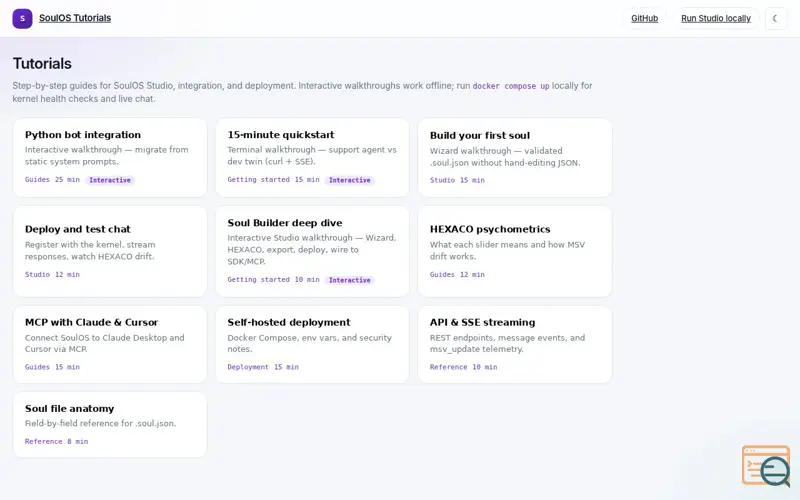Screen dimensions: 800x500
Task: Click "Guides 25 min" on Python bot card
Action: tap(53, 180)
